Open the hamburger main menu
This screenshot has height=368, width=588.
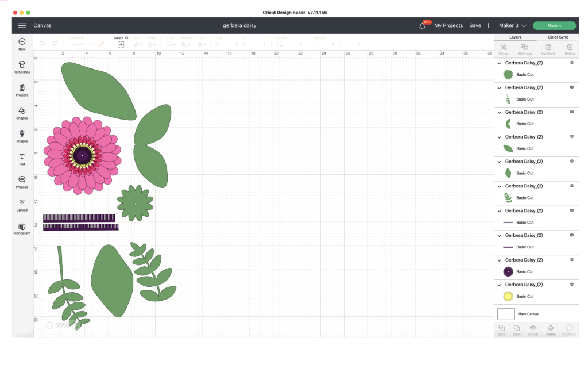click(22, 25)
